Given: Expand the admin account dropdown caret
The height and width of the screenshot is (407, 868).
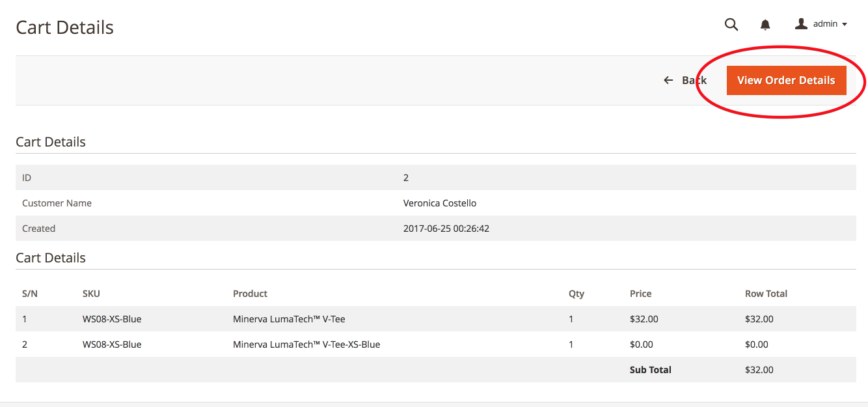Looking at the screenshot, I should click(x=845, y=25).
